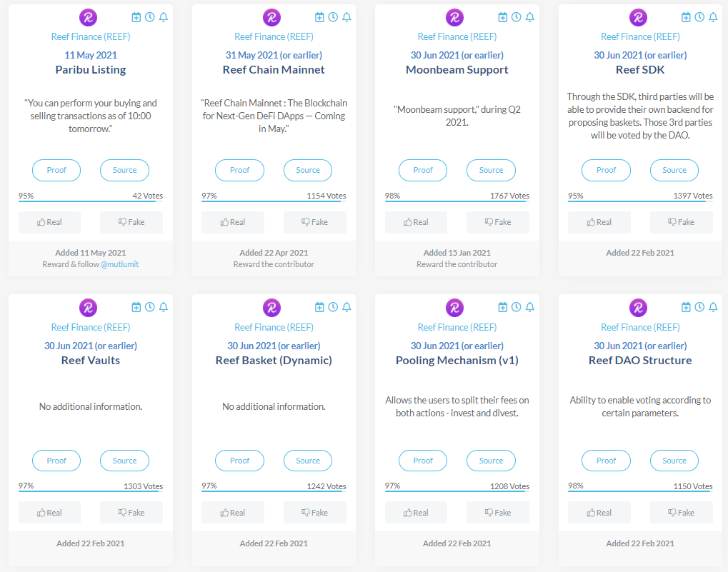Vote Fake on Pooling Mechanism (v1) event
Screen dimensions: 728x572
498,513
